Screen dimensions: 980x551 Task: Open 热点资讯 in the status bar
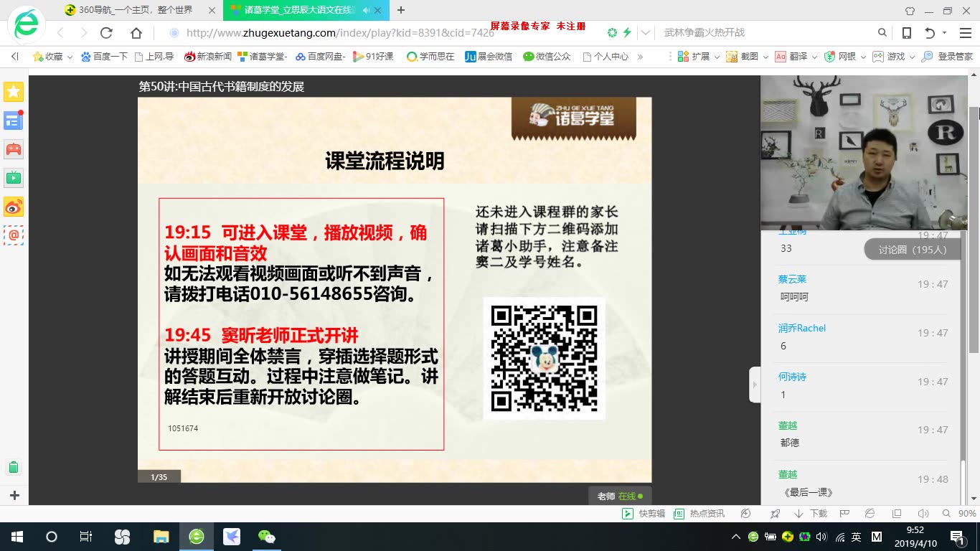click(x=699, y=514)
